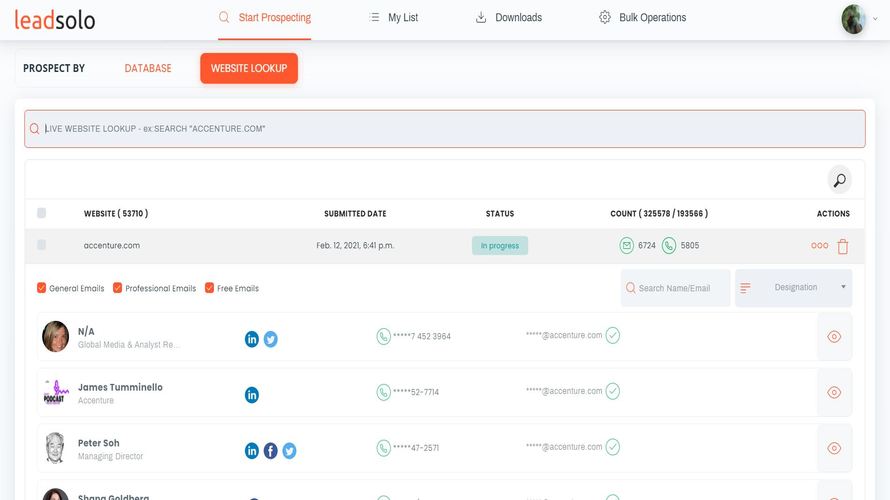The height and width of the screenshot is (500, 890).
Task: Click the leadsolo logo
Action: (x=54, y=20)
